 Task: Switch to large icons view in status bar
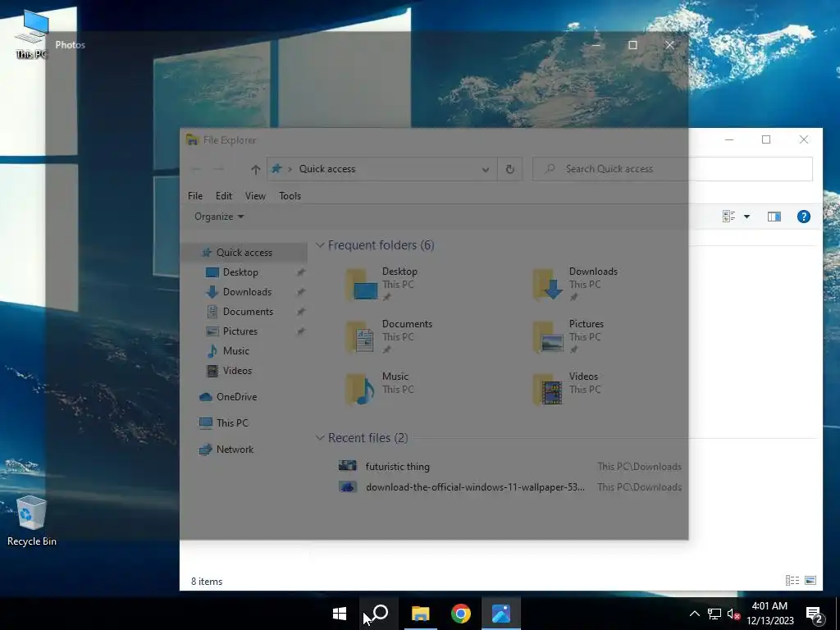pyautogui.click(x=810, y=580)
